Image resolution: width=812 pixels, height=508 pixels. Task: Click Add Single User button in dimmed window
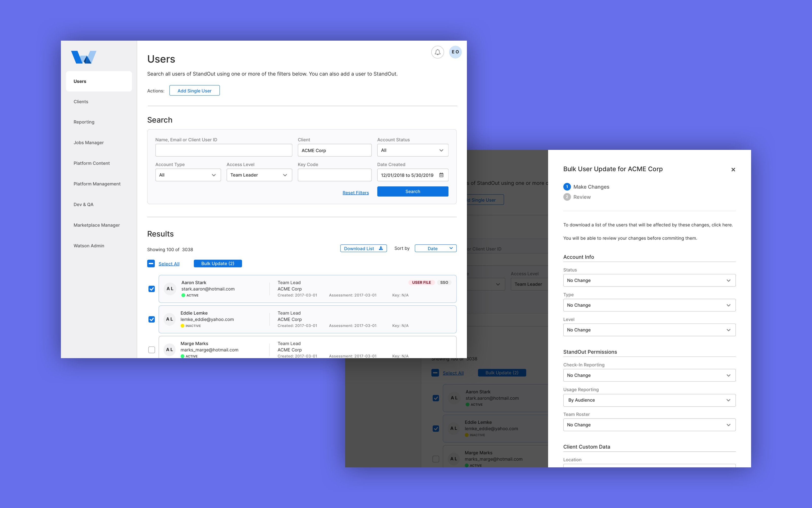pos(485,200)
